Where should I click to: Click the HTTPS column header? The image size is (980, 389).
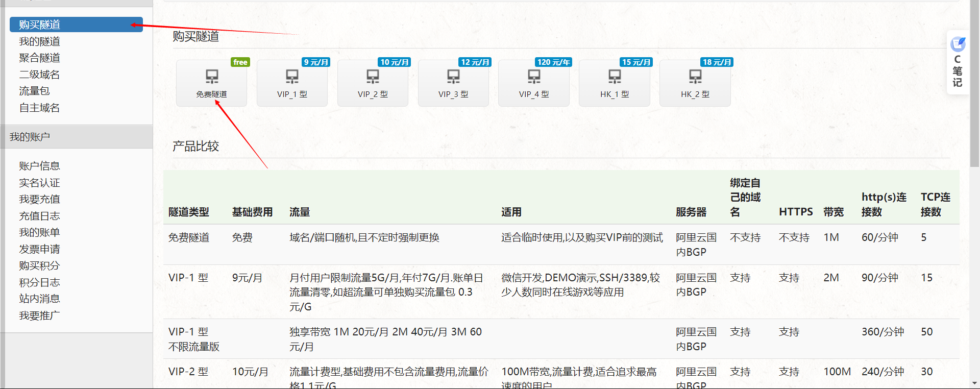[796, 212]
